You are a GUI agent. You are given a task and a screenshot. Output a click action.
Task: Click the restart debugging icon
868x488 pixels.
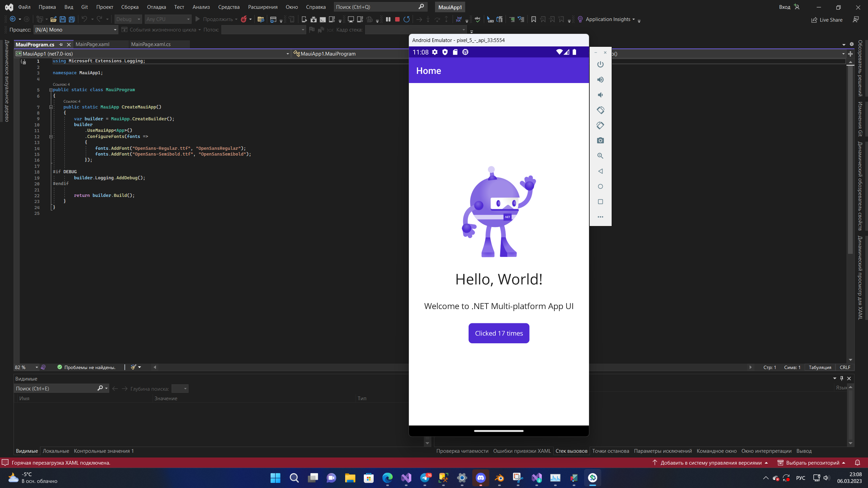[x=407, y=19]
